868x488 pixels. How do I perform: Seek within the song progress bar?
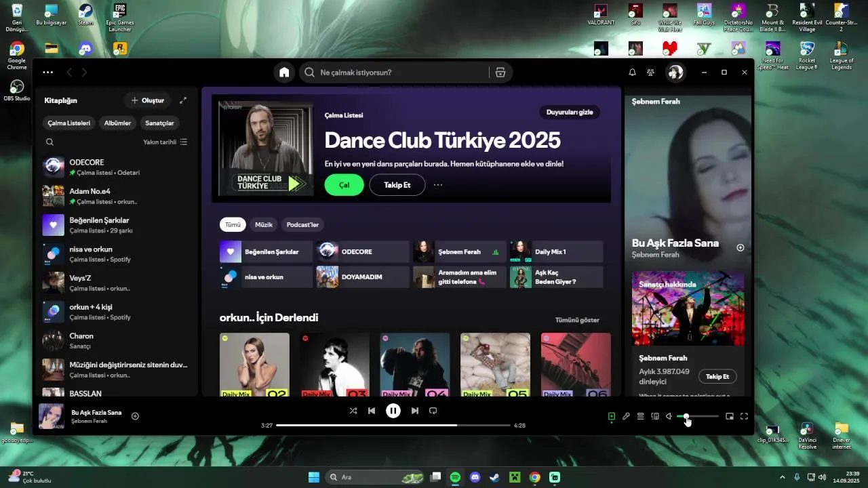click(x=393, y=426)
